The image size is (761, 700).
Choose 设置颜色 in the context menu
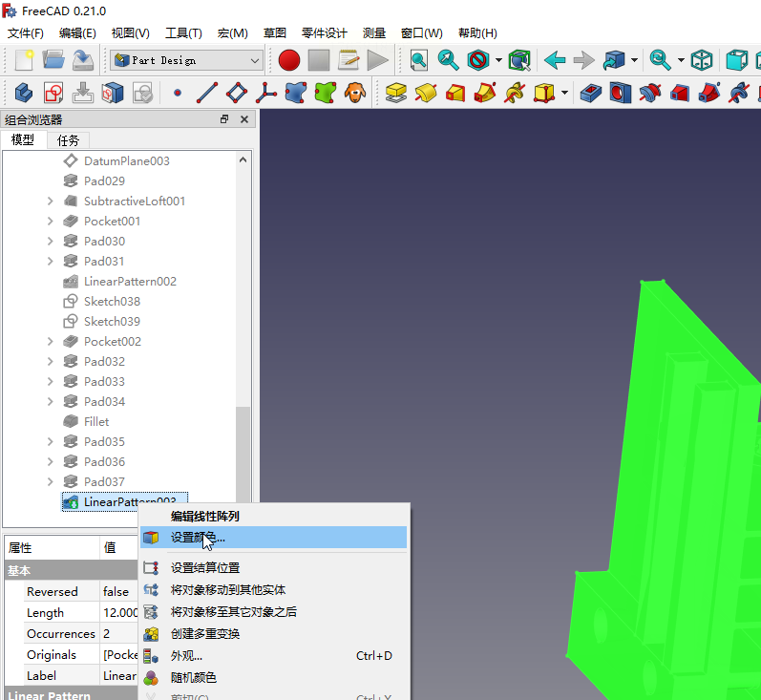tap(198, 538)
